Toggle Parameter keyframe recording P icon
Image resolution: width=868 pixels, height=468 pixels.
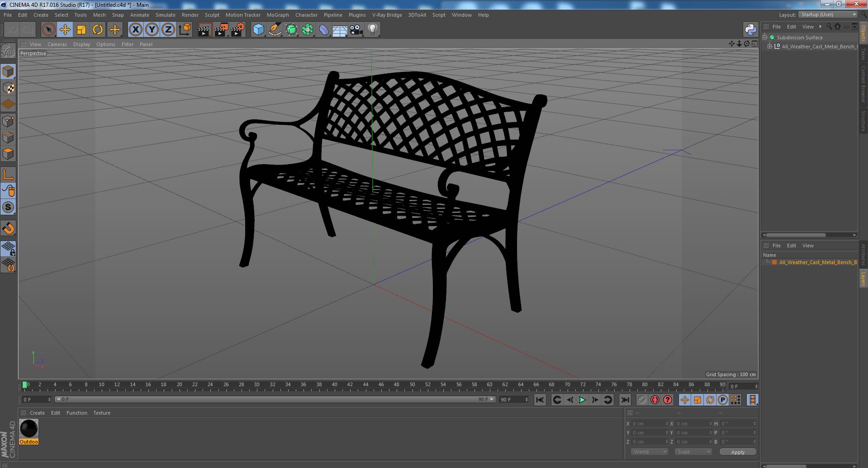point(723,400)
